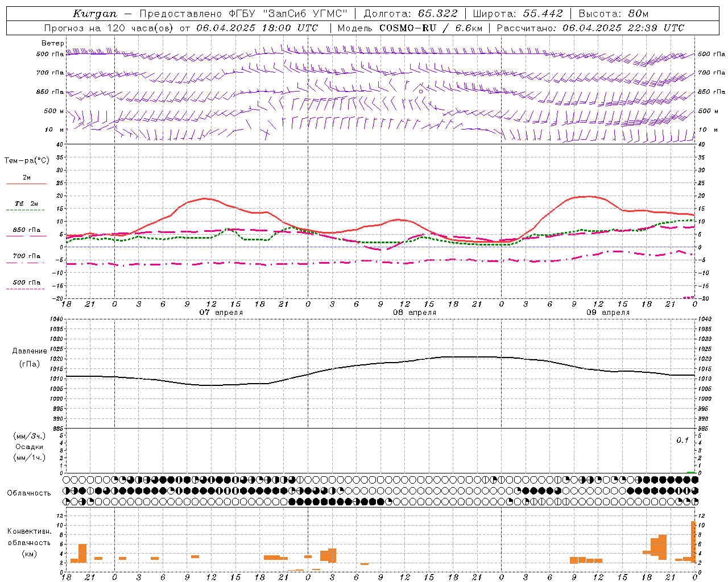Viewport: 728px width, 582px height.
Task: Click the '2м' temperature legend entry
Action: [x=27, y=178]
